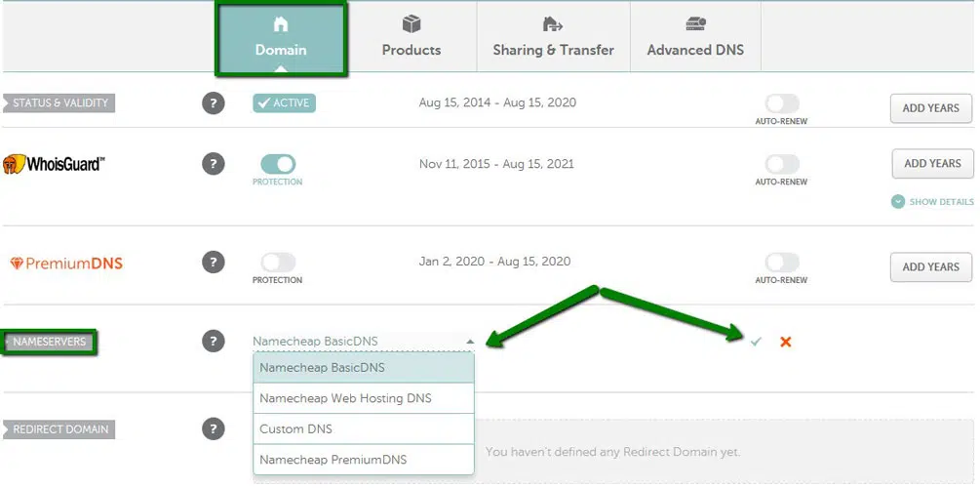980x488 pixels.
Task: Enable auto-renew for WhoisGuard
Action: point(781,164)
